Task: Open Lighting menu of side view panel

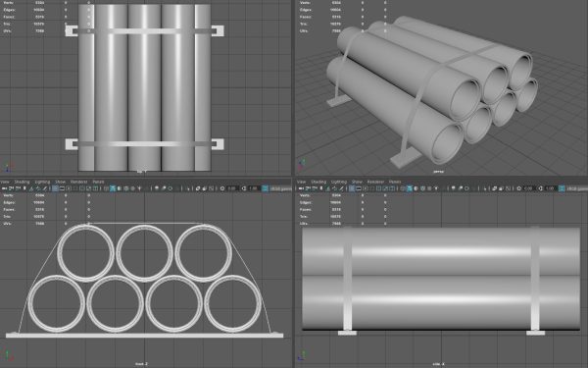Action: [339, 182]
